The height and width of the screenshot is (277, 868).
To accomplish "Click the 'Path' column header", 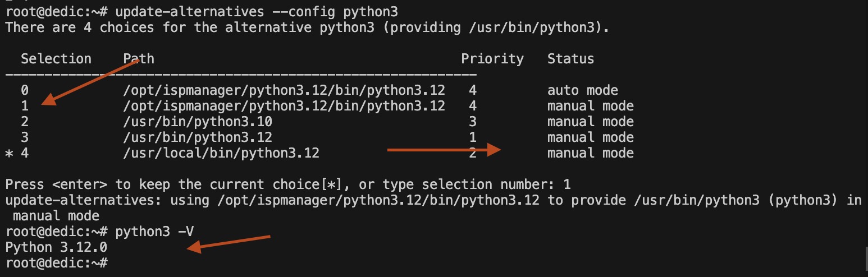I will click(139, 59).
